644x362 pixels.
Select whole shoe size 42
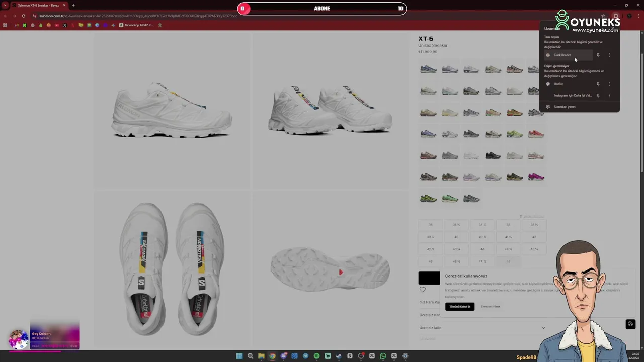tap(534, 237)
